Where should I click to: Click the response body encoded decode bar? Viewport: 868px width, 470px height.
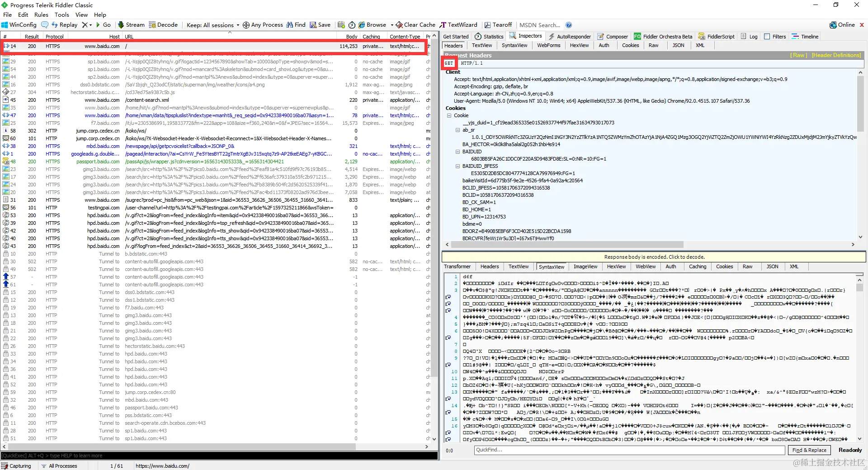(x=654, y=257)
